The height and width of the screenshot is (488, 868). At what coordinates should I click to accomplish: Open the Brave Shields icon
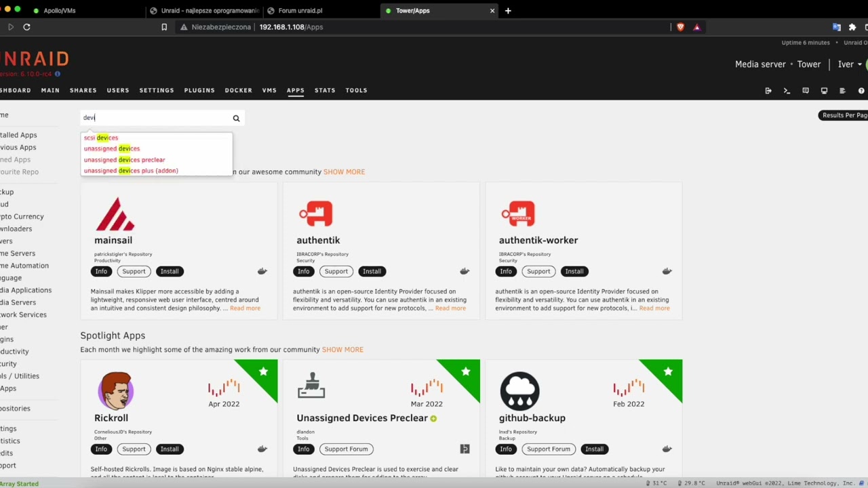[681, 27]
